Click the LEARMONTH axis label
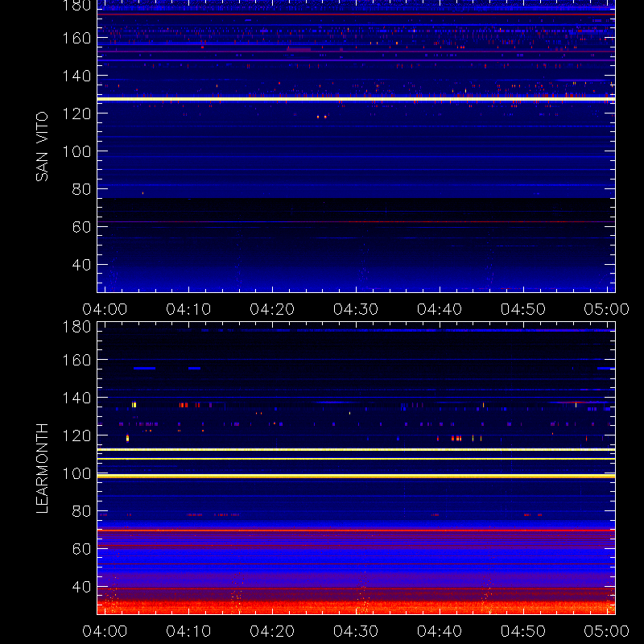Image resolution: width=644 pixels, height=644 pixels. click(x=42, y=469)
